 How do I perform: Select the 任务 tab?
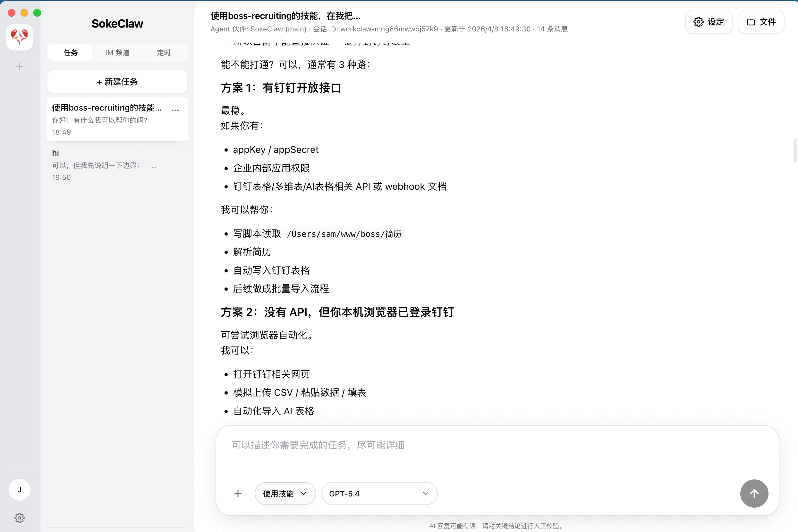click(70, 53)
